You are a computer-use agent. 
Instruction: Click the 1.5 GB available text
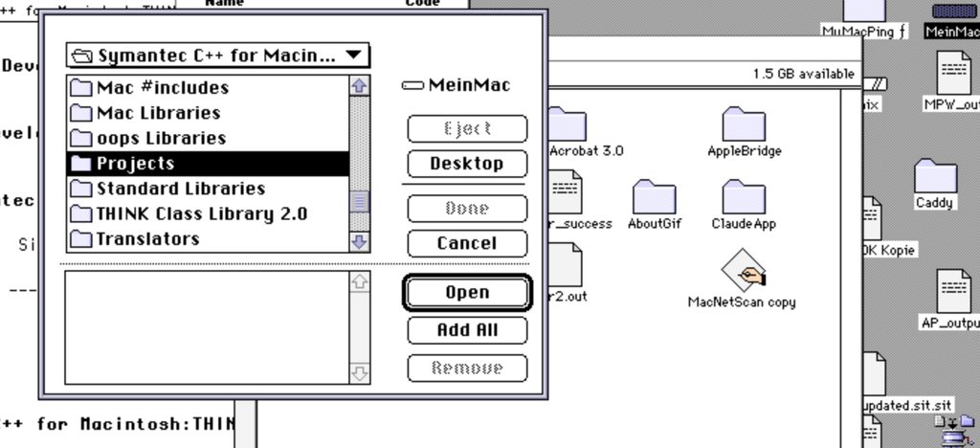[803, 74]
